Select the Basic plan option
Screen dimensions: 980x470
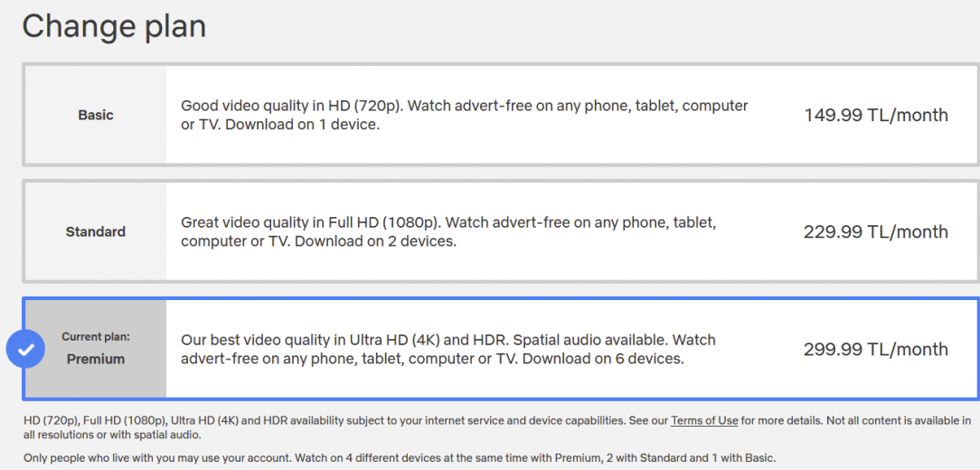[x=501, y=115]
